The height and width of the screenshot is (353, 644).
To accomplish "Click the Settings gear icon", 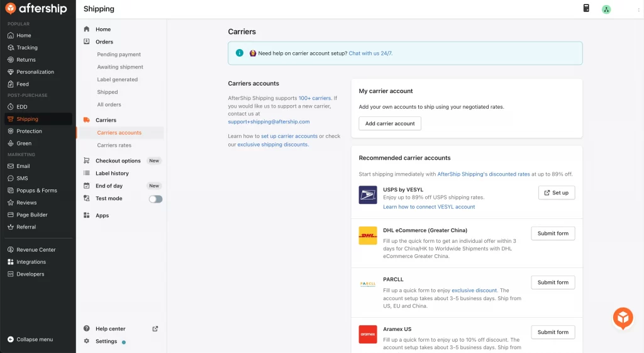I will tap(87, 341).
